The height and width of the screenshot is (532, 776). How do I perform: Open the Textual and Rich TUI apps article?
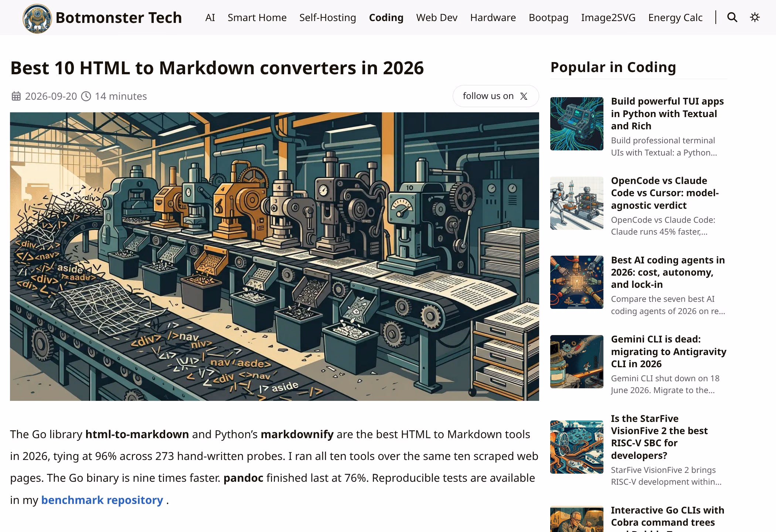click(667, 113)
